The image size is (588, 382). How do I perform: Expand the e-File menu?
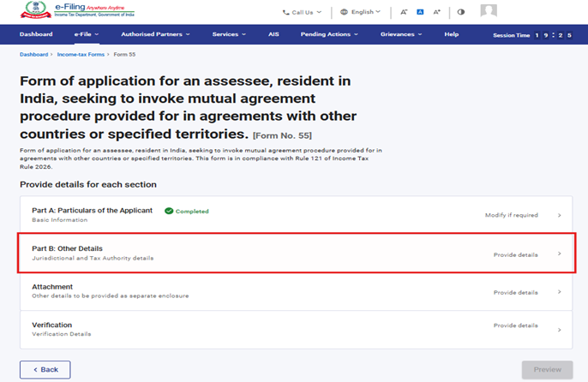[86, 34]
